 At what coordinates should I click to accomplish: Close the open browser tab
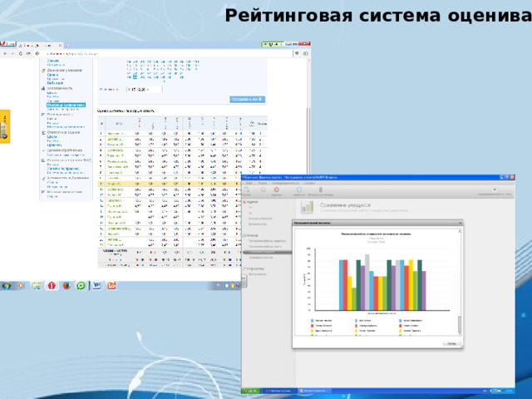click(60, 45)
